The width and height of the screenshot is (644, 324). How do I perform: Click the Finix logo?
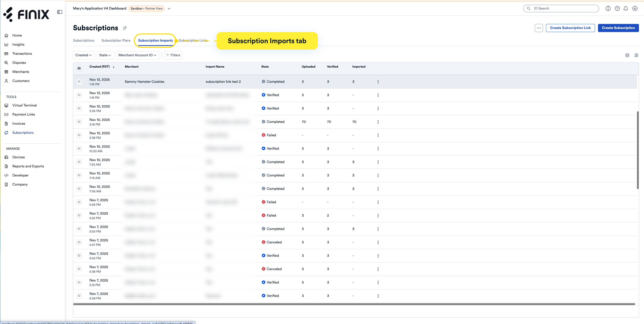pos(26,14)
